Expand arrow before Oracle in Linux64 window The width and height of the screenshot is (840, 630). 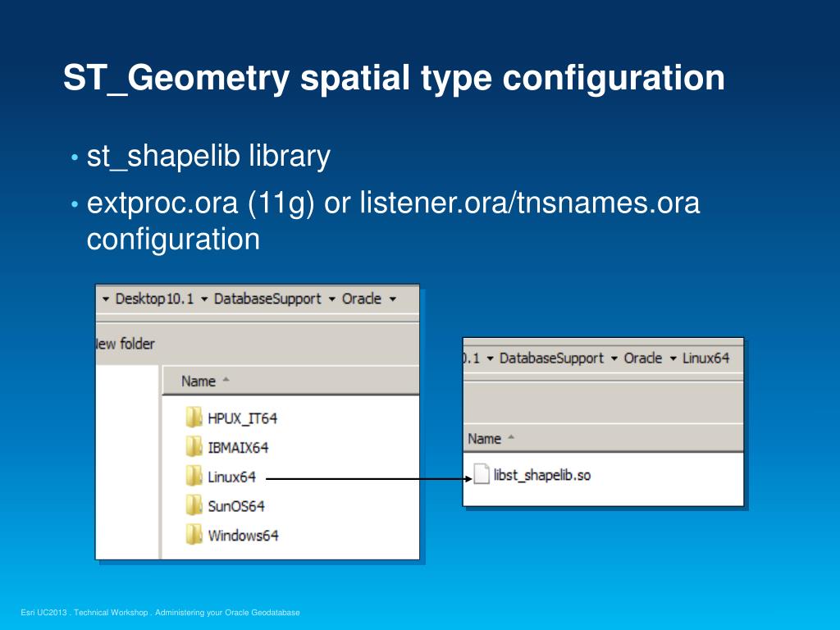pos(614,358)
